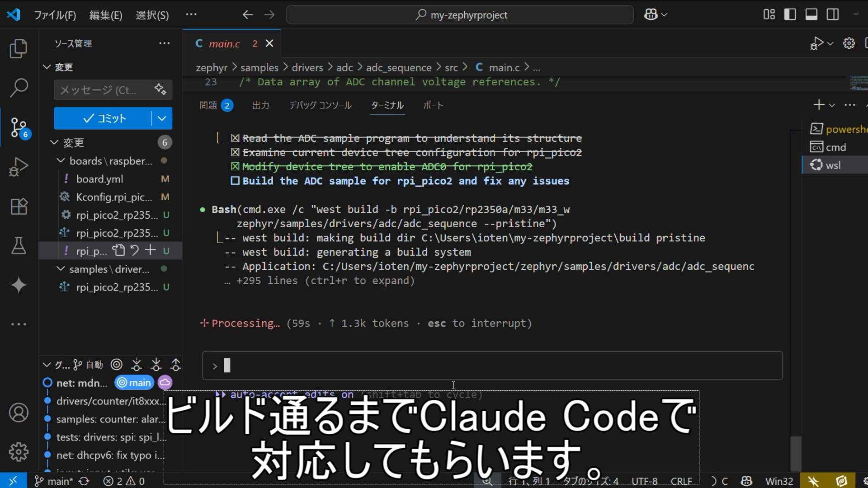Open Copilot status icon in status bar
868x488 pixels.
pyautogui.click(x=746, y=481)
